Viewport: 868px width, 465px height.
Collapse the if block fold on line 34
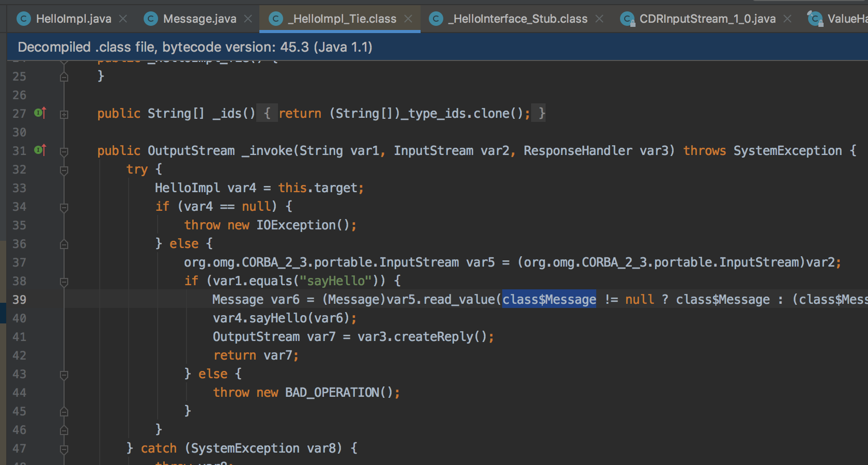64,208
